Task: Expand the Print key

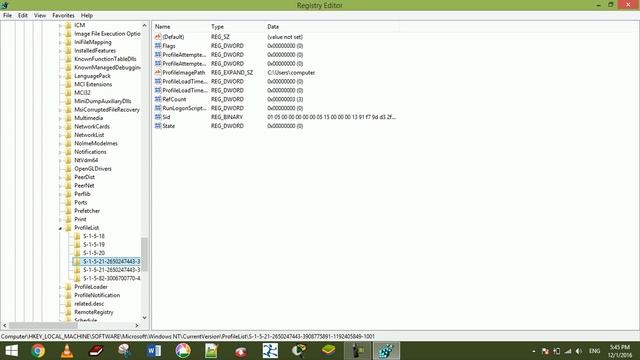Action: (60, 220)
